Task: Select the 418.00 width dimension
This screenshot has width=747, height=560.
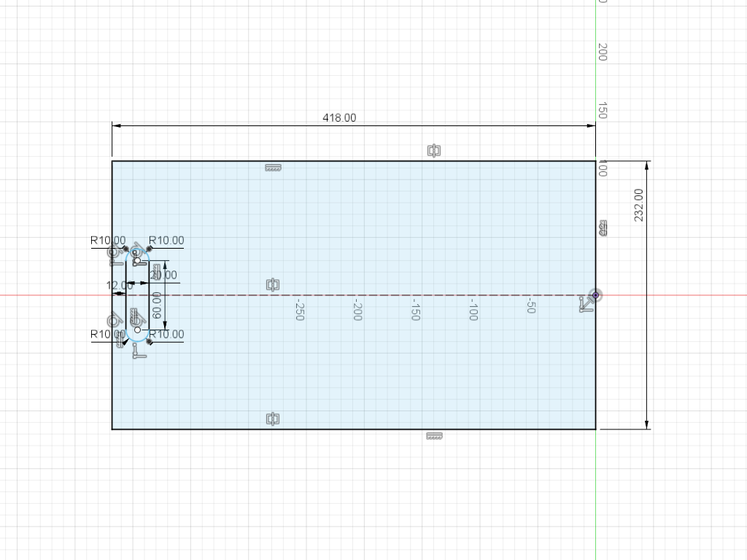Action: coord(339,117)
